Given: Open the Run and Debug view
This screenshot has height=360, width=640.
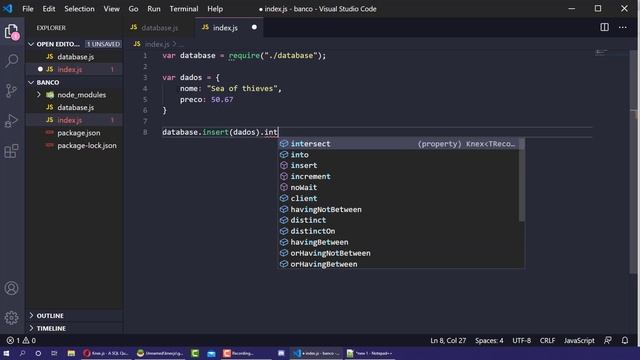Looking at the screenshot, I should (x=11, y=120).
